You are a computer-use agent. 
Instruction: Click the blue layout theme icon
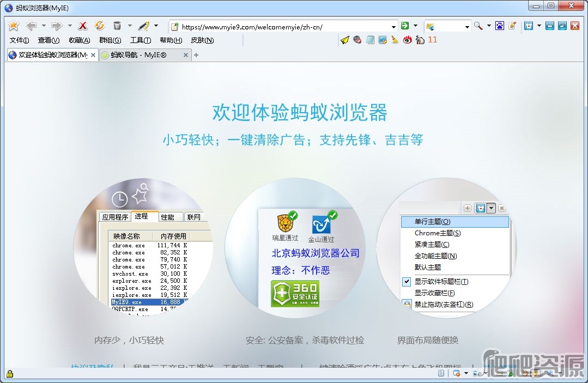(529, 26)
